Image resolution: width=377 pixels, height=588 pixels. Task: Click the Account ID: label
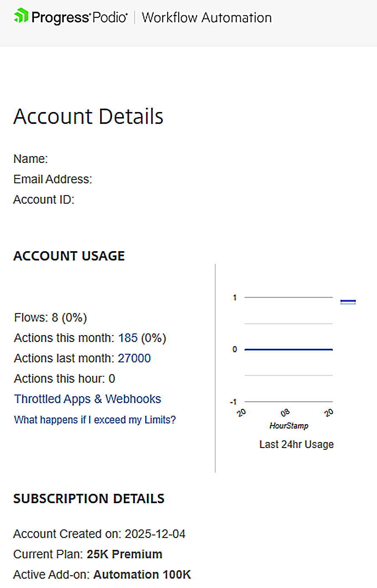(44, 199)
